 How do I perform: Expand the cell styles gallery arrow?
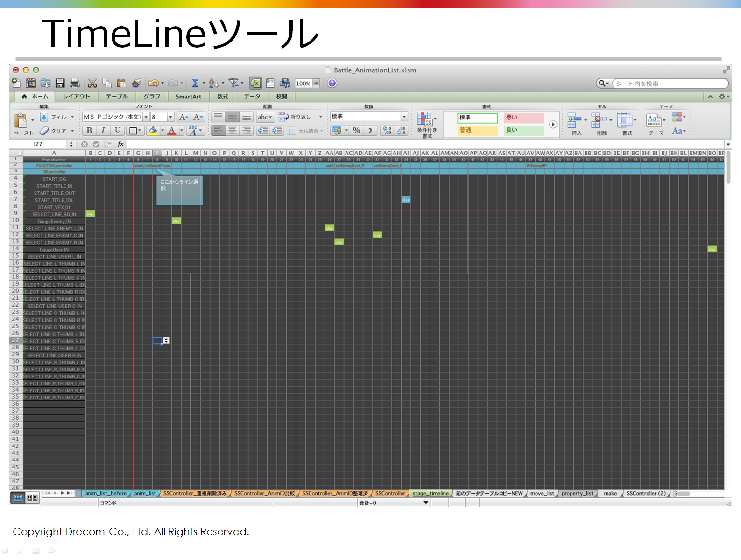(x=553, y=125)
